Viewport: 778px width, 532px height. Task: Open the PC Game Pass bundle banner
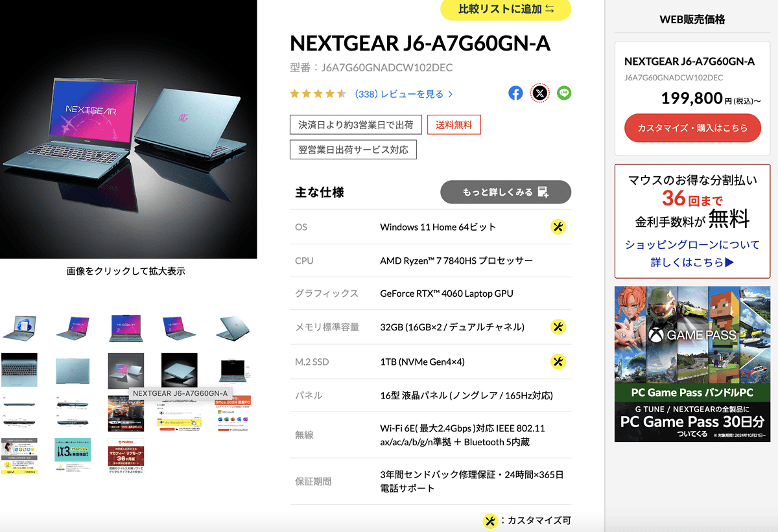tap(692, 364)
